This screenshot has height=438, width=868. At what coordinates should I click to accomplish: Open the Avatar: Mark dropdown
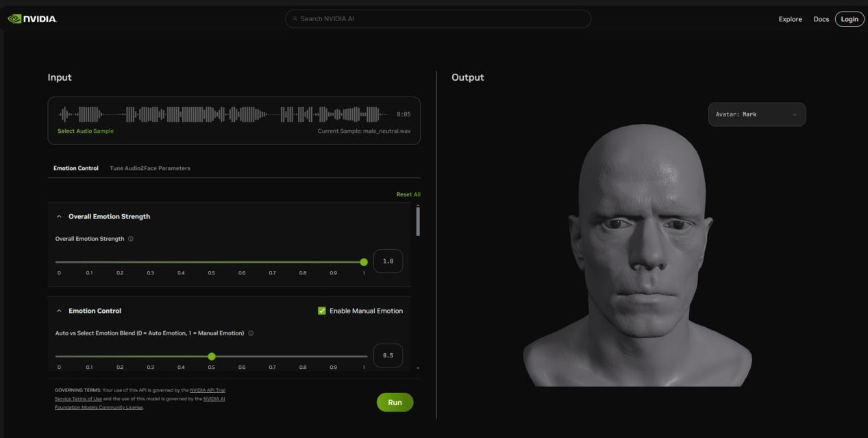(756, 114)
